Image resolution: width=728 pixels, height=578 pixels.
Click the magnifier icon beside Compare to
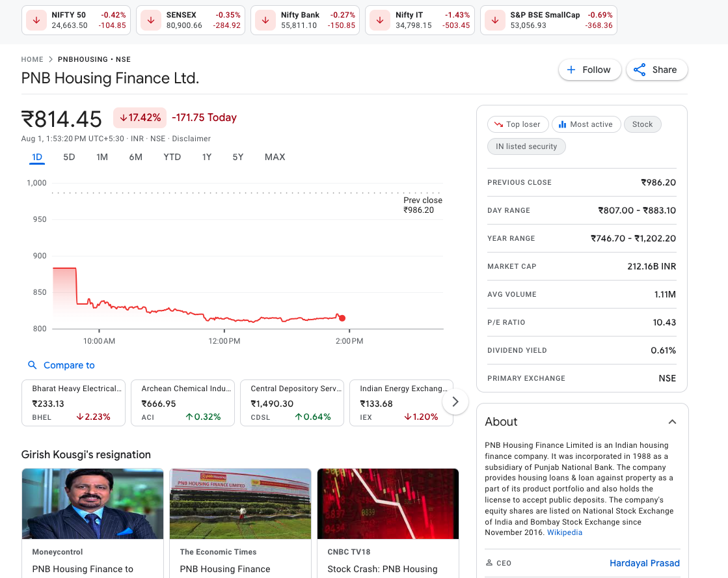coord(32,365)
